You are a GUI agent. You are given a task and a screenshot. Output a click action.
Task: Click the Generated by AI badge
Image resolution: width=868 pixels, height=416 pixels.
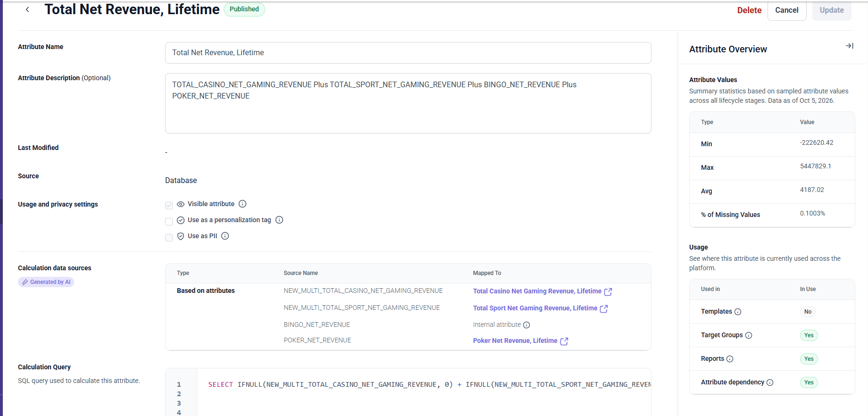[x=46, y=282]
